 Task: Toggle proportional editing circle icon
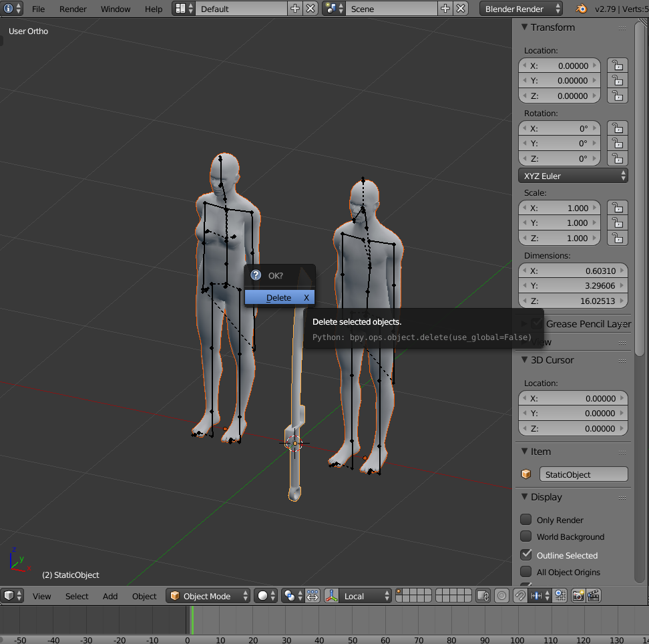pyautogui.click(x=501, y=596)
